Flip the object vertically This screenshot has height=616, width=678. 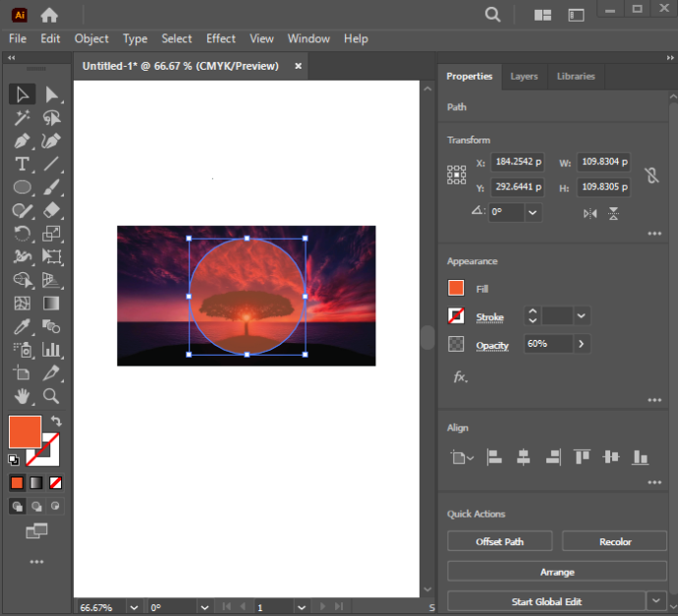613,213
